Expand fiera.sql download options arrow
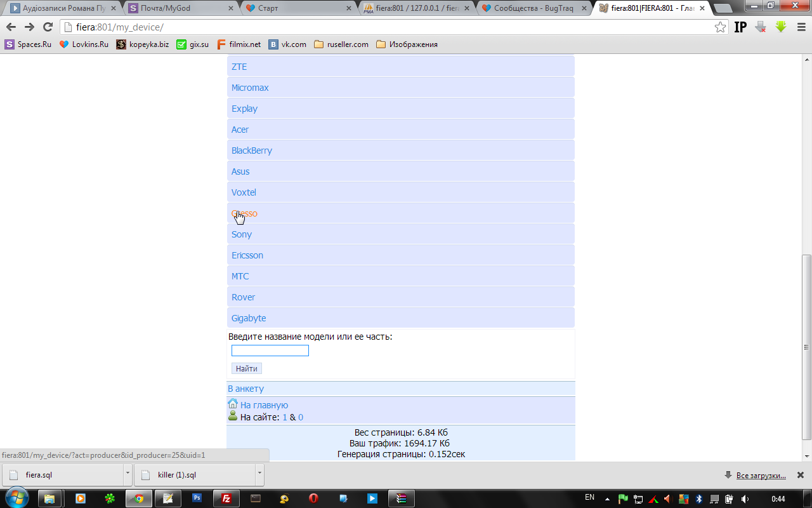The width and height of the screenshot is (812, 508). [128, 474]
